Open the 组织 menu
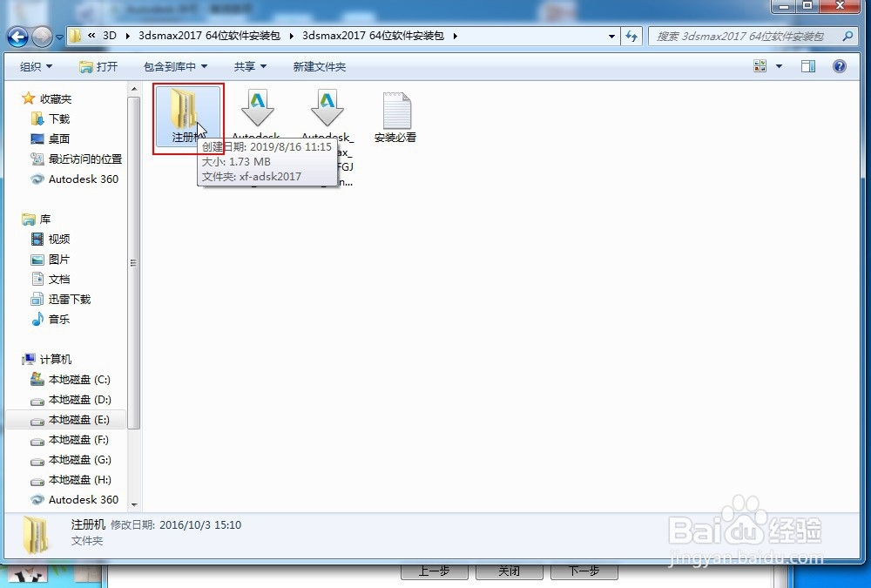This screenshot has width=871, height=588. pos(36,67)
